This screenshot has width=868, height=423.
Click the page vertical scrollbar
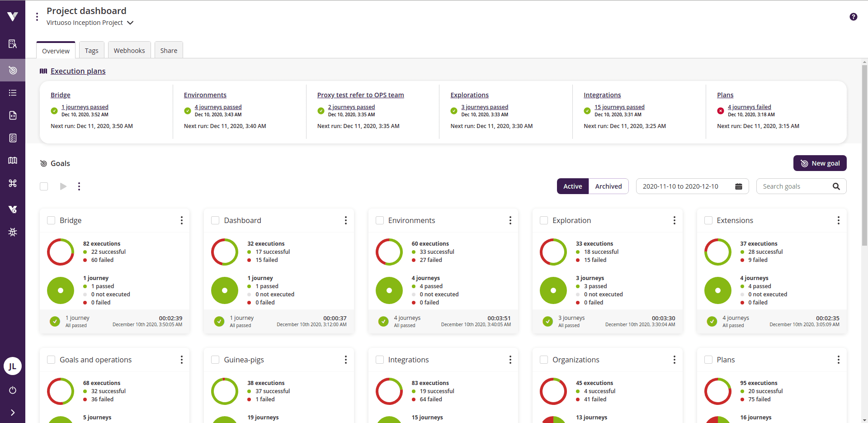click(x=864, y=156)
